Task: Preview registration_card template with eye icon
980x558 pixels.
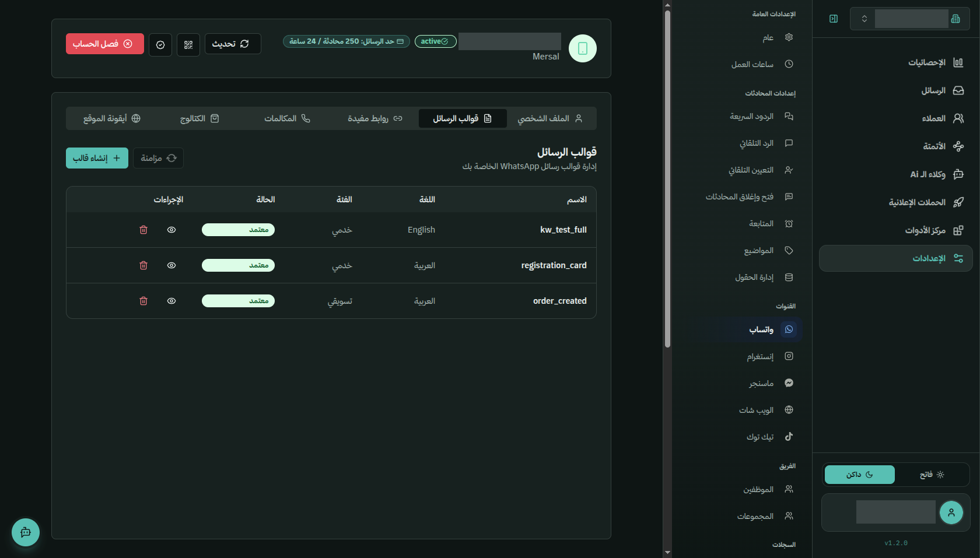Action: 171,265
